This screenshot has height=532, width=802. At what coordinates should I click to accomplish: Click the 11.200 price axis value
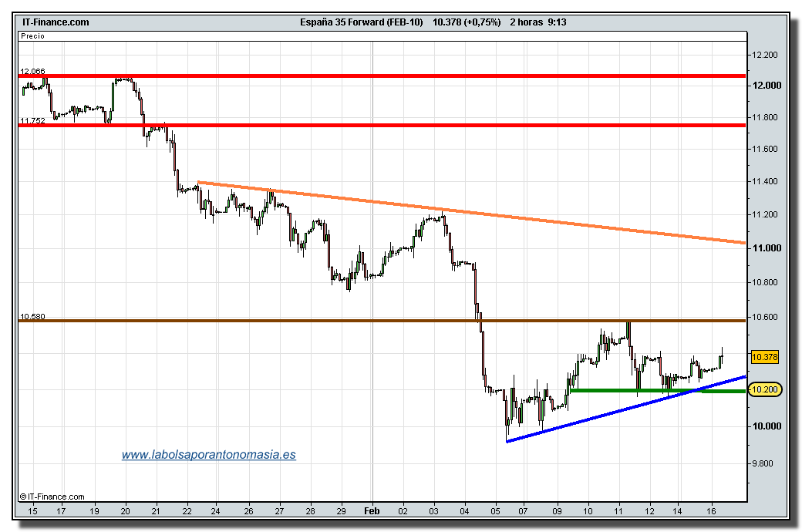tap(765, 214)
